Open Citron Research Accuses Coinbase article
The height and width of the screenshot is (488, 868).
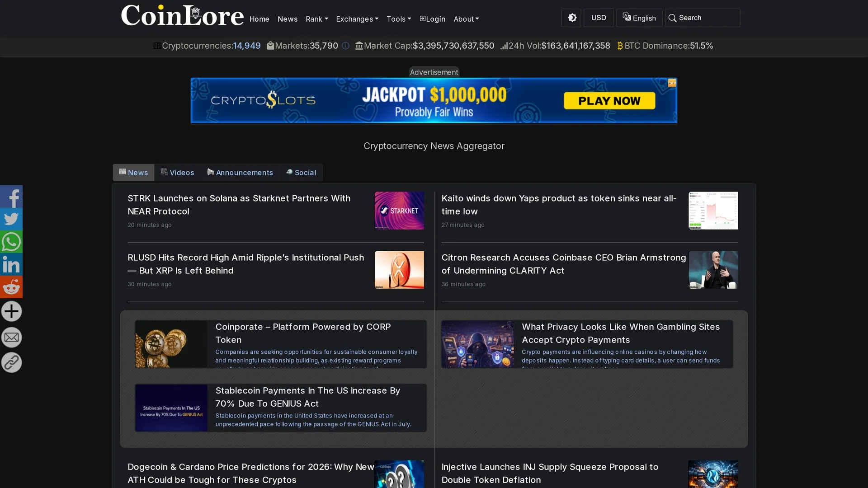click(x=563, y=264)
